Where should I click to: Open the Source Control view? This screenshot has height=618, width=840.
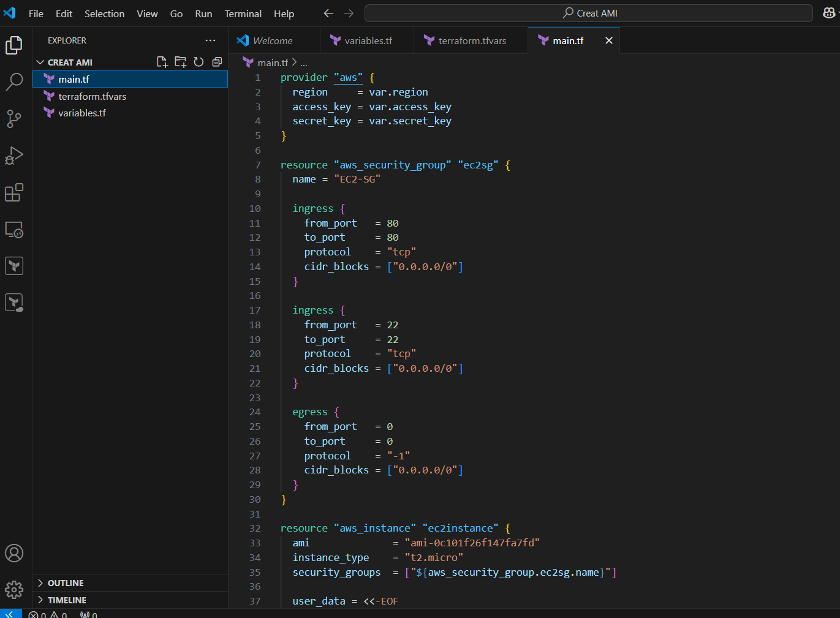(14, 119)
